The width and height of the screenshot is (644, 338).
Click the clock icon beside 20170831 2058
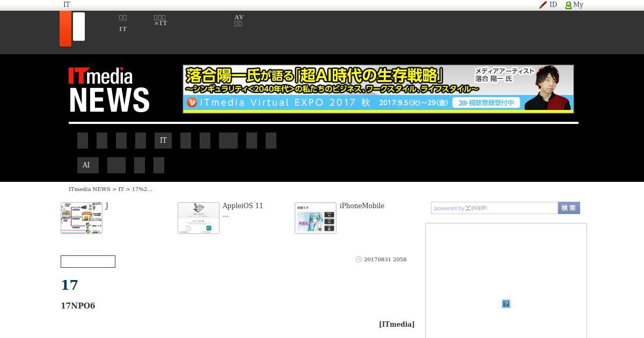[358, 260]
